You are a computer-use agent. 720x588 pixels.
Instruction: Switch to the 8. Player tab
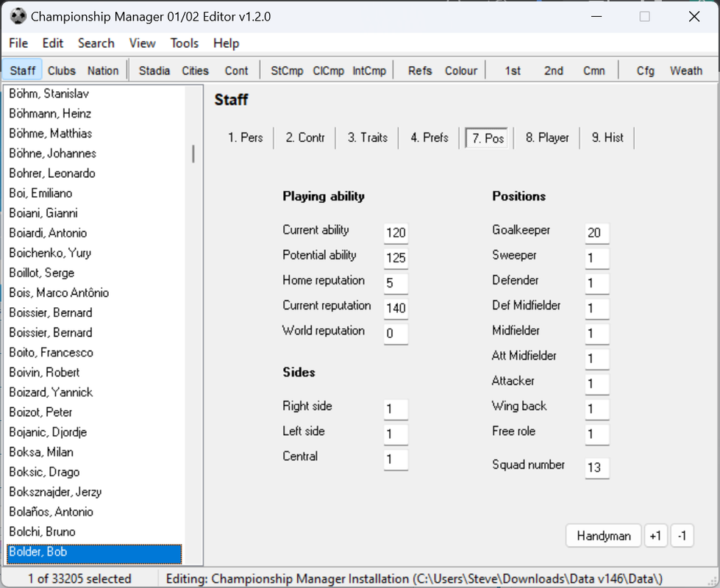tap(547, 137)
